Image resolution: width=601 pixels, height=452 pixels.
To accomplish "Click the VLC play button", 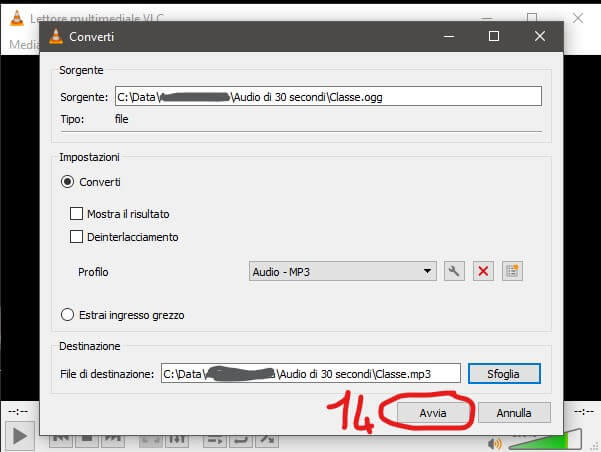I will (x=21, y=438).
